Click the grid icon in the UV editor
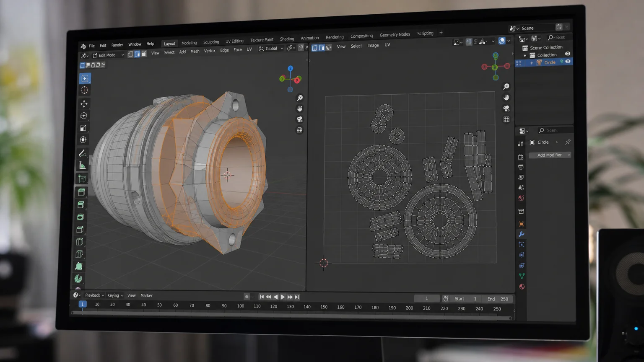Viewport: 644px width, 362px height. click(506, 119)
